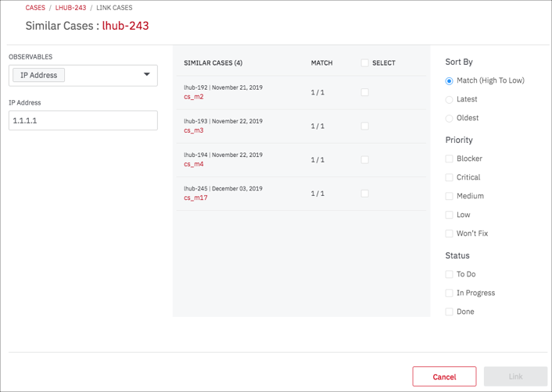Go to CASES breadcrumb link
Screen dimensions: 552x392
(x=35, y=8)
